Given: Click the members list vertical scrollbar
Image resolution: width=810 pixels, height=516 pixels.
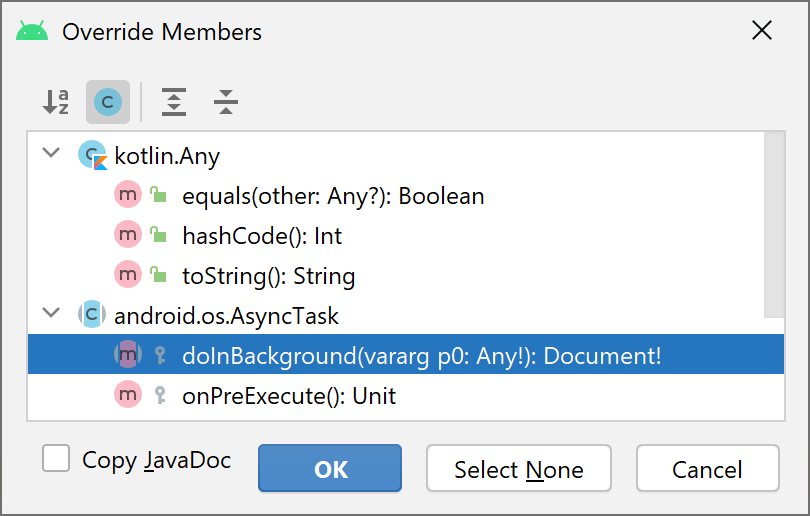Looking at the screenshot, I should [774, 225].
